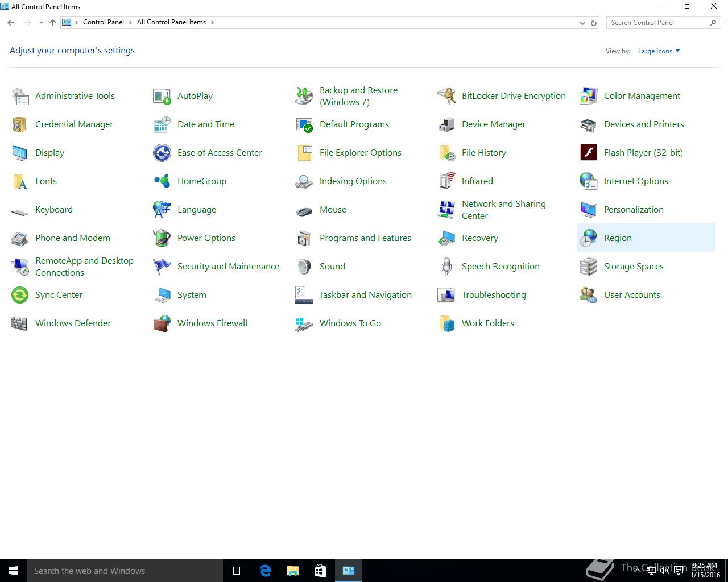Image resolution: width=728 pixels, height=582 pixels.
Task: Click the Display monitor icon
Action: (x=20, y=153)
